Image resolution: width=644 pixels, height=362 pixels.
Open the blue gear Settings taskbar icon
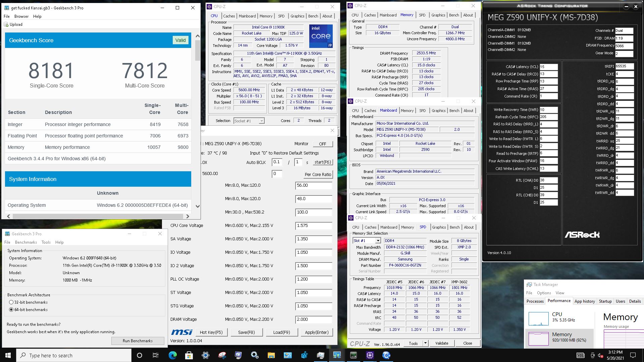tap(206, 355)
